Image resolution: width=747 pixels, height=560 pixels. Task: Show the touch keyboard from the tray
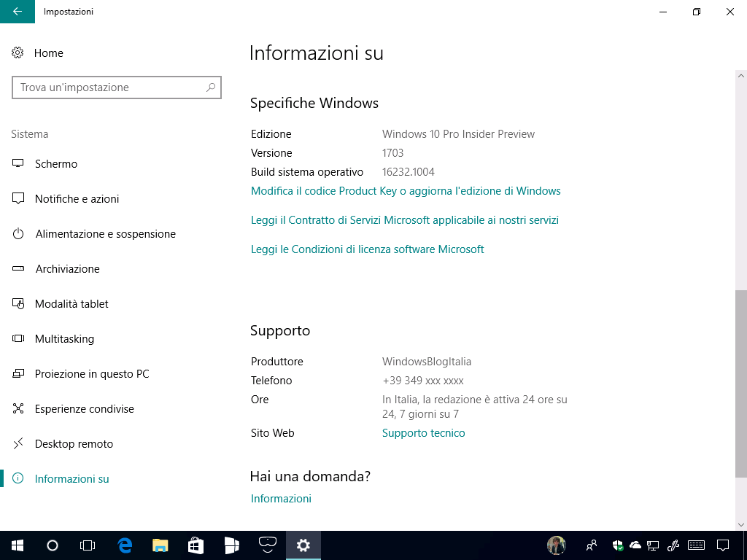coord(697,545)
